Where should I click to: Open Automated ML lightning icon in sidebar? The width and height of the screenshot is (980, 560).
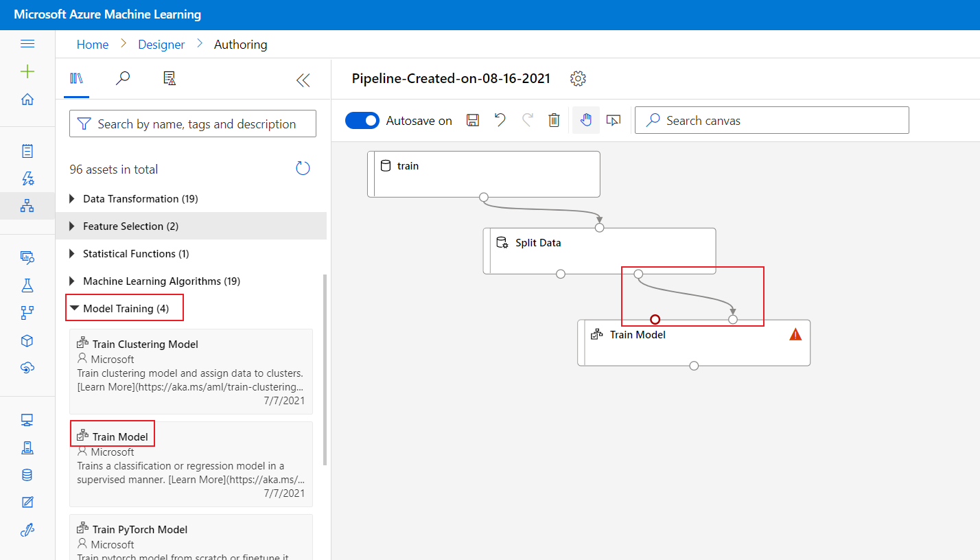pyautogui.click(x=27, y=178)
